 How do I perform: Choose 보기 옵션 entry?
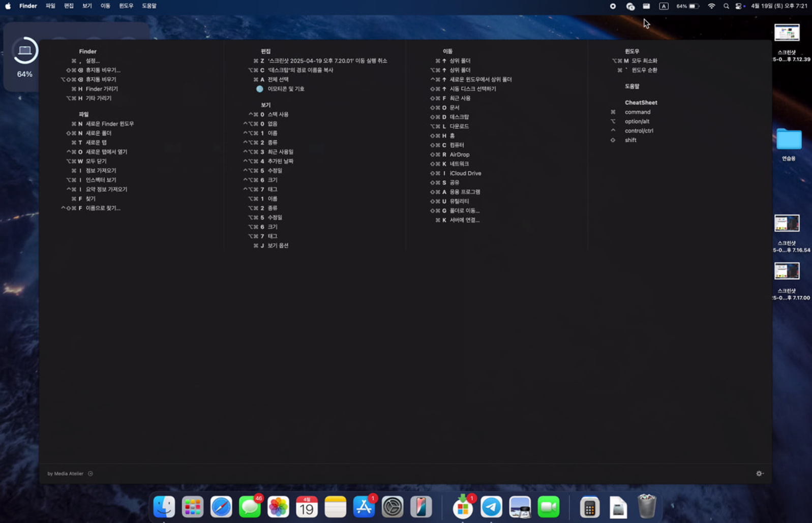tap(278, 245)
